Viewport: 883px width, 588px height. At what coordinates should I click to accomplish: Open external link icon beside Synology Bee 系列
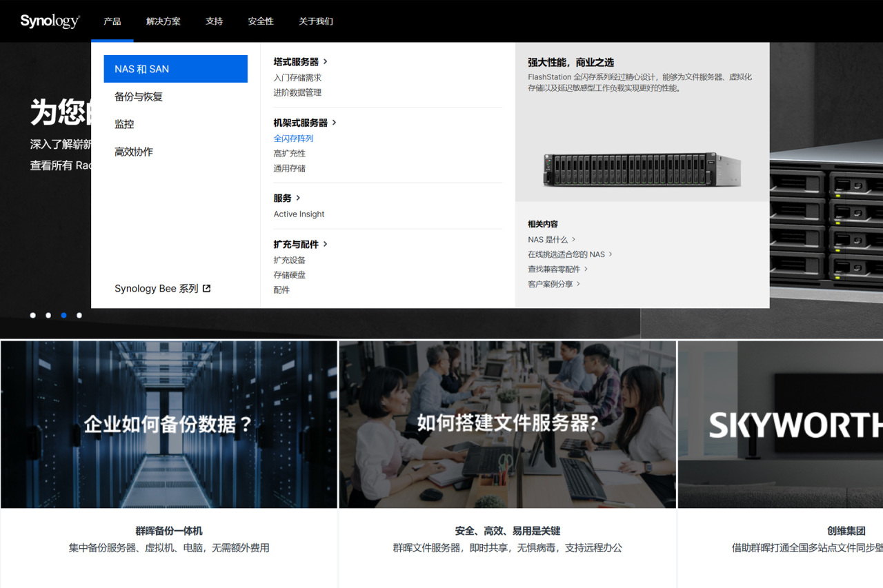(206, 289)
